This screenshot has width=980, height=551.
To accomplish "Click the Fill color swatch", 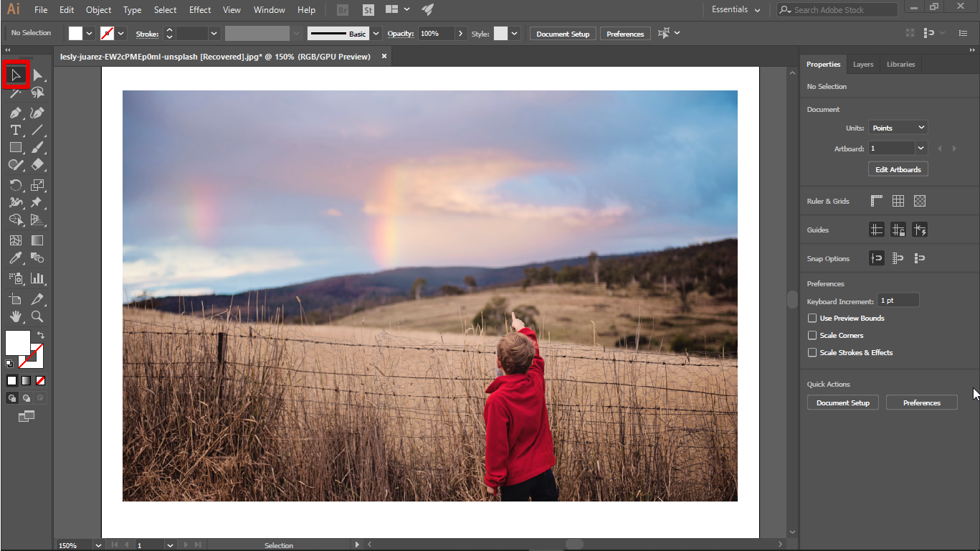I will click(x=16, y=344).
